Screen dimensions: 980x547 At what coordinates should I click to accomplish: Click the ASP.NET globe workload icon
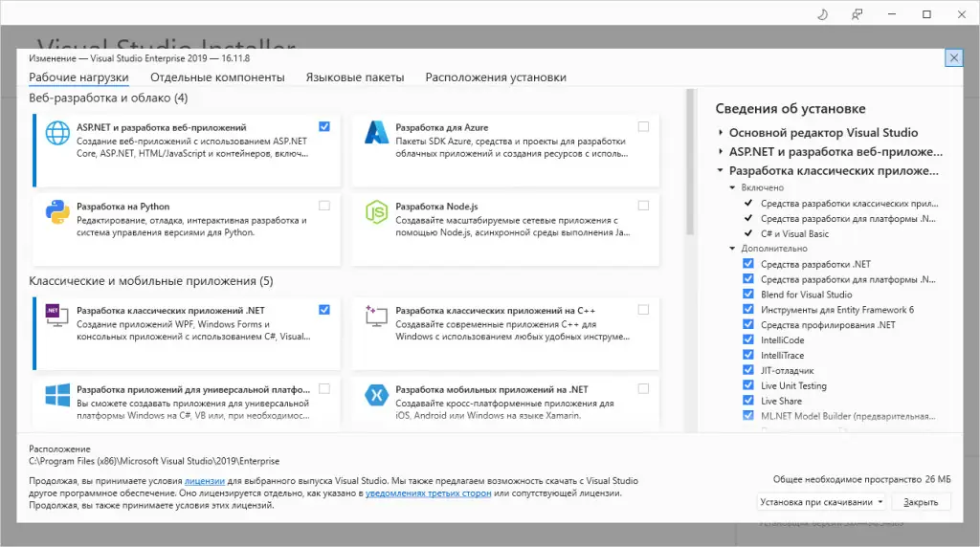click(x=57, y=133)
